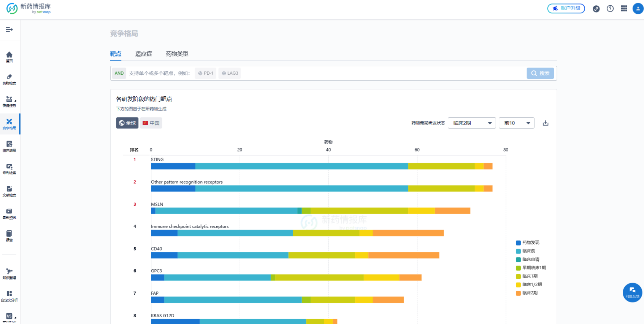Viewport: 644px width, 324px height.
Task: Toggle 临床前 legend color swatch
Action: 518,251
